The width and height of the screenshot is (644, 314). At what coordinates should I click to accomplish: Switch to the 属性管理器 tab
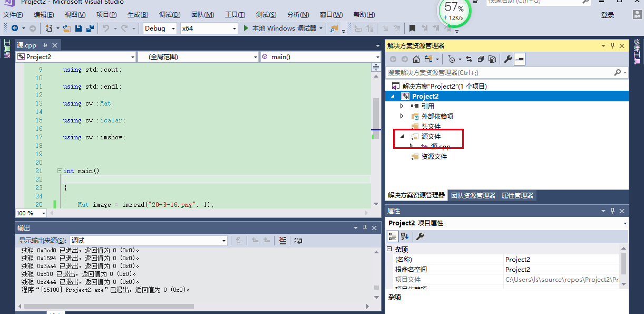[518, 195]
